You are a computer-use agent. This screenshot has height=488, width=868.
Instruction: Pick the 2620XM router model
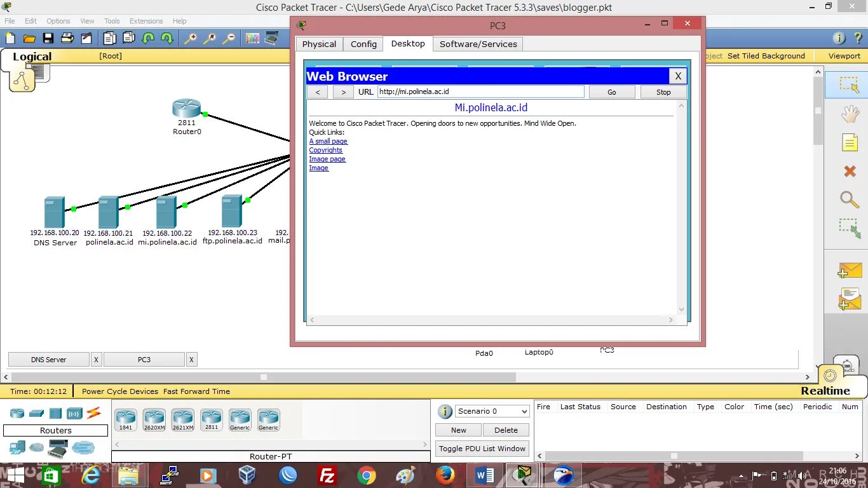(x=154, y=419)
